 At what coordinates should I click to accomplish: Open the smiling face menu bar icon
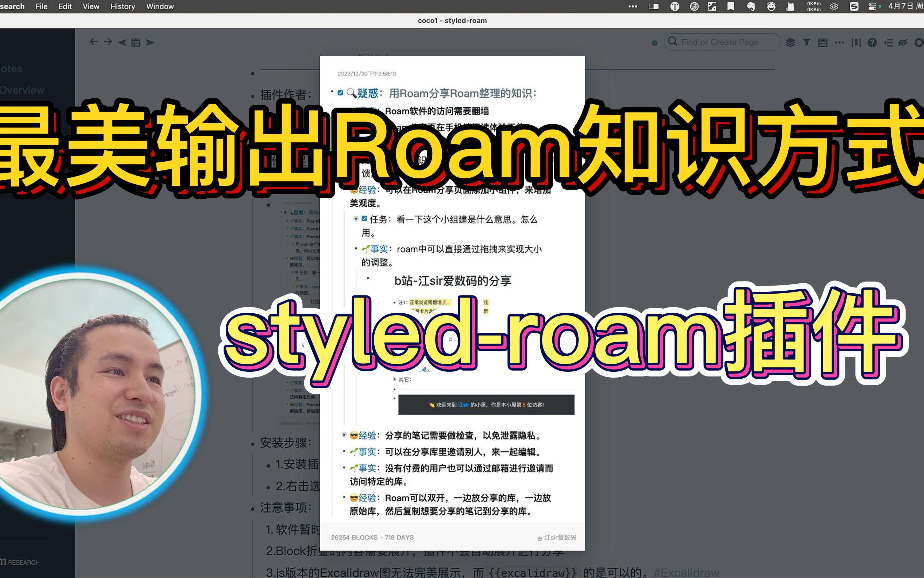point(771,6)
